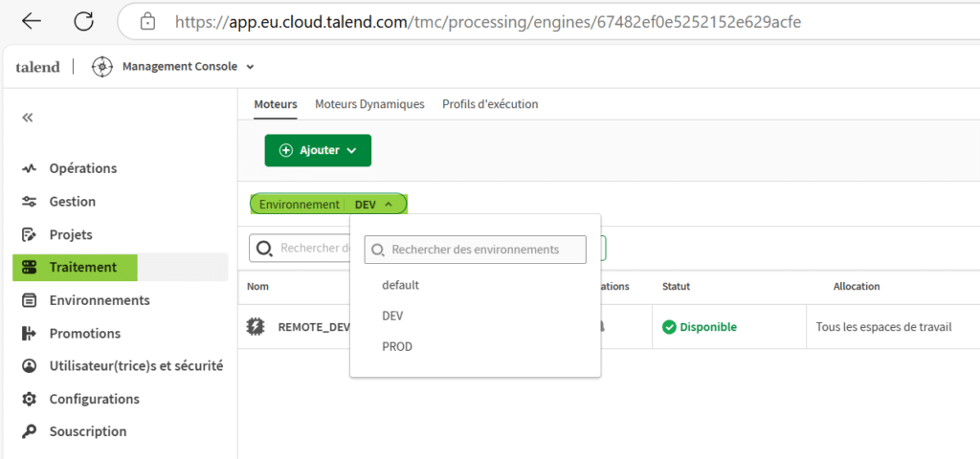Image resolution: width=980 pixels, height=459 pixels.
Task: Open Configurations in the sidebar
Action: pos(95,399)
